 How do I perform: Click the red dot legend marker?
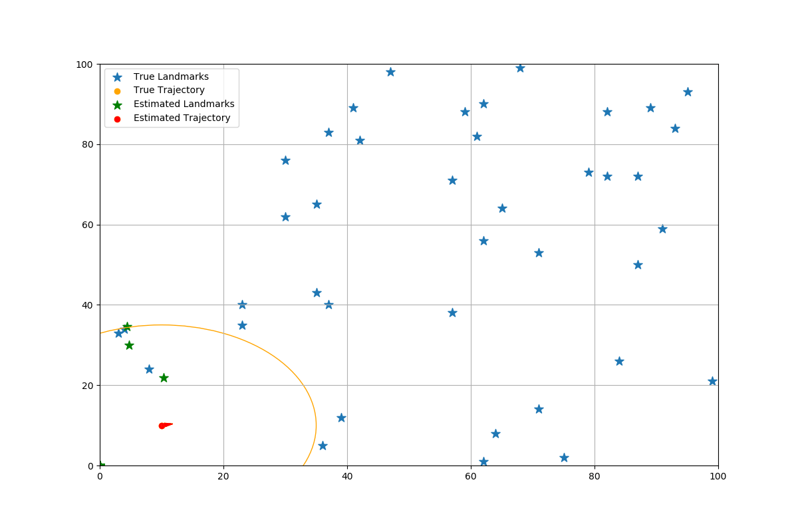[118, 118]
